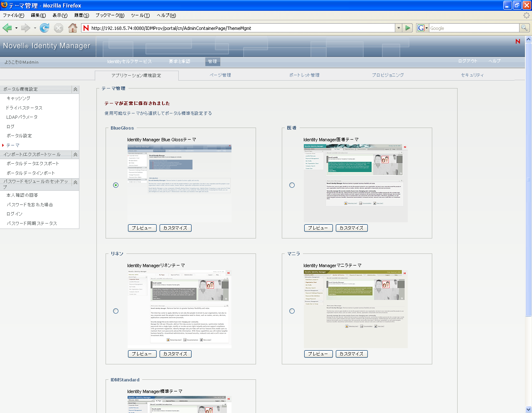Screen dimensions: 532x413
Task: Select the 管理 navigation tab
Action: tap(212, 61)
